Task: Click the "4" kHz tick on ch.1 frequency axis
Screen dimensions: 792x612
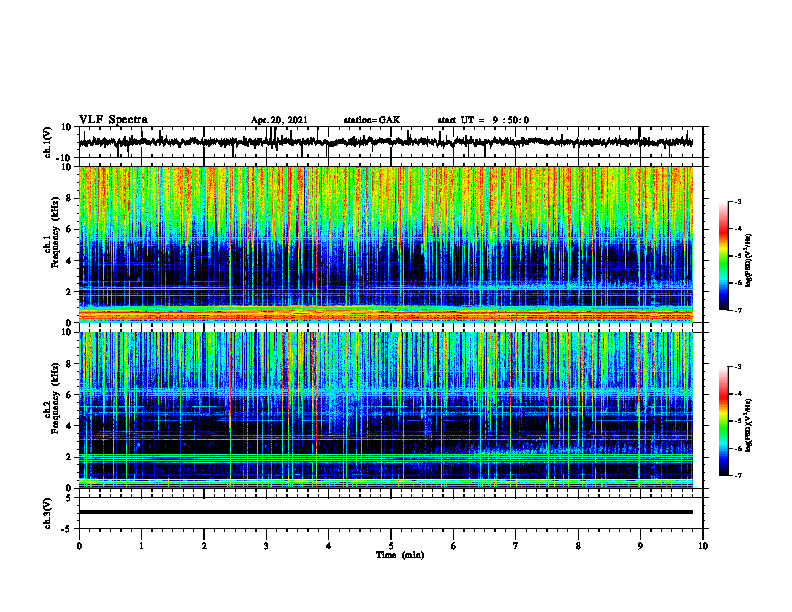Action: coord(69,261)
